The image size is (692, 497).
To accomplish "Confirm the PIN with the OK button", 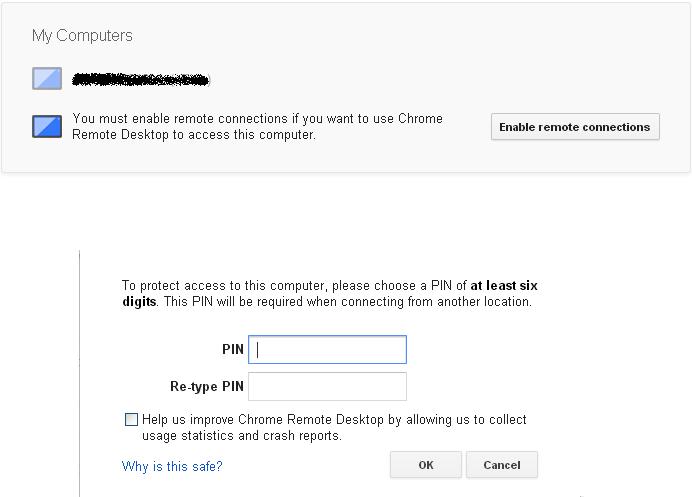I will point(426,465).
